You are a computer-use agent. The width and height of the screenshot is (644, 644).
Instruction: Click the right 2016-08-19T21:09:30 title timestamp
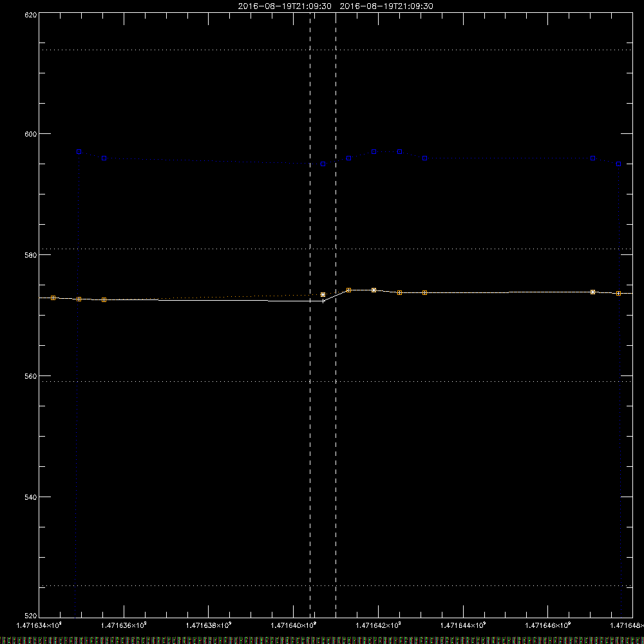[386, 6]
